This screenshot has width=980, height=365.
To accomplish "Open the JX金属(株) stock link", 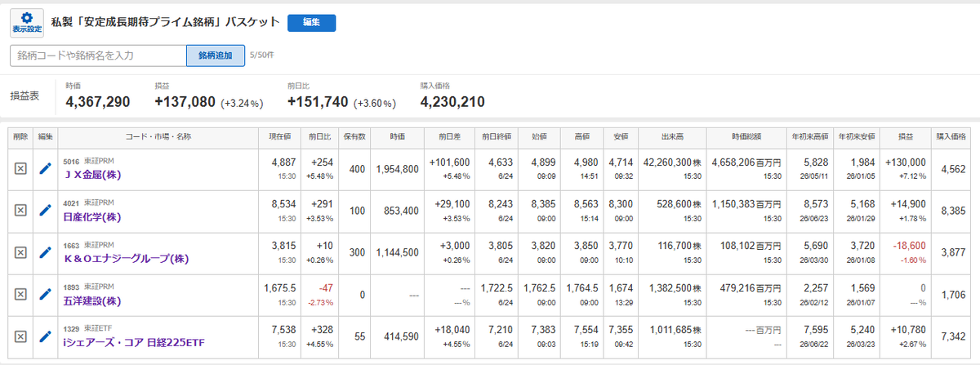I will point(93,174).
